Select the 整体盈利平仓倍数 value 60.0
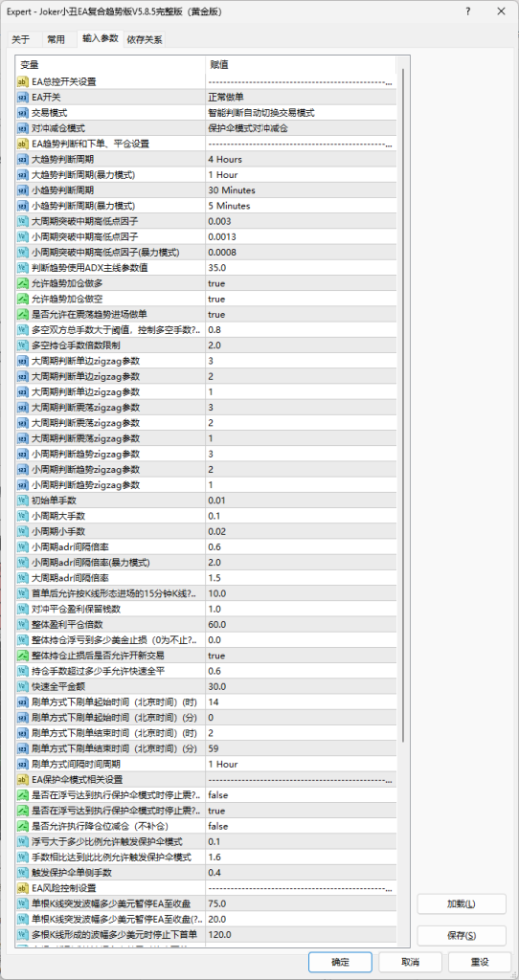519x980 pixels. [300, 624]
